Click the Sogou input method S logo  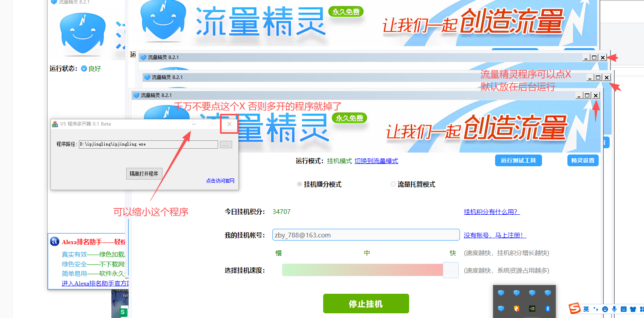(x=574, y=308)
